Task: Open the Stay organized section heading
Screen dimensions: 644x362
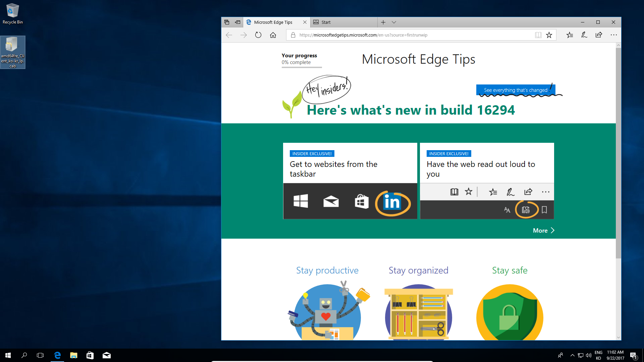Action: (418, 270)
